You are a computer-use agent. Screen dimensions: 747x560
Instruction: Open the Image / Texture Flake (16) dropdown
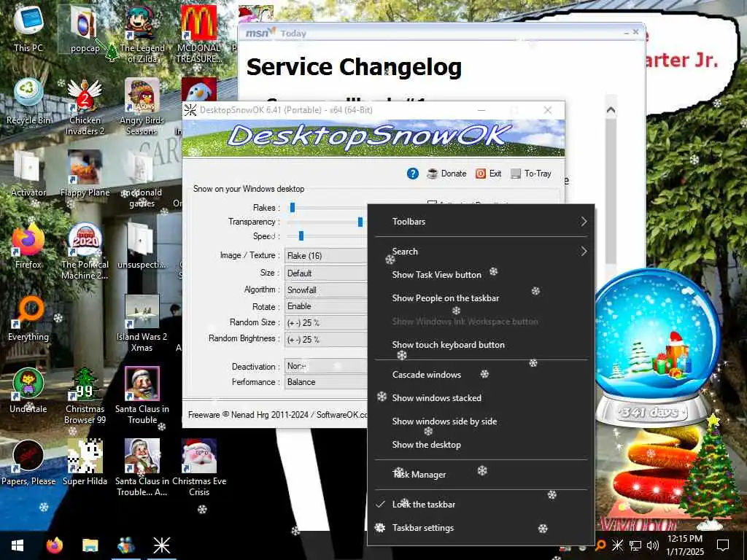326,256
